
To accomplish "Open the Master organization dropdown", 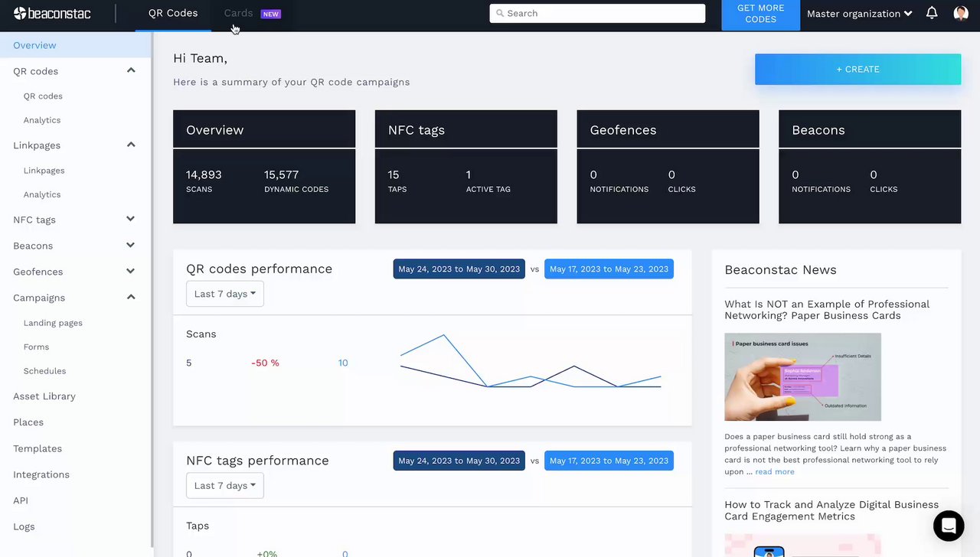I will click(x=859, y=13).
